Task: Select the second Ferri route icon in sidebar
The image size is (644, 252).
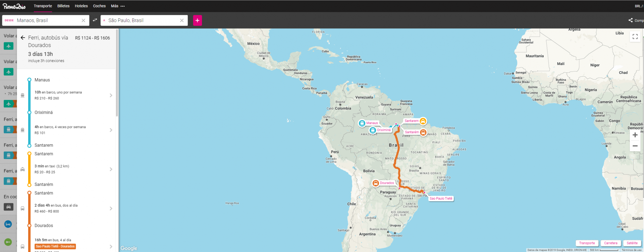Action: point(9,155)
